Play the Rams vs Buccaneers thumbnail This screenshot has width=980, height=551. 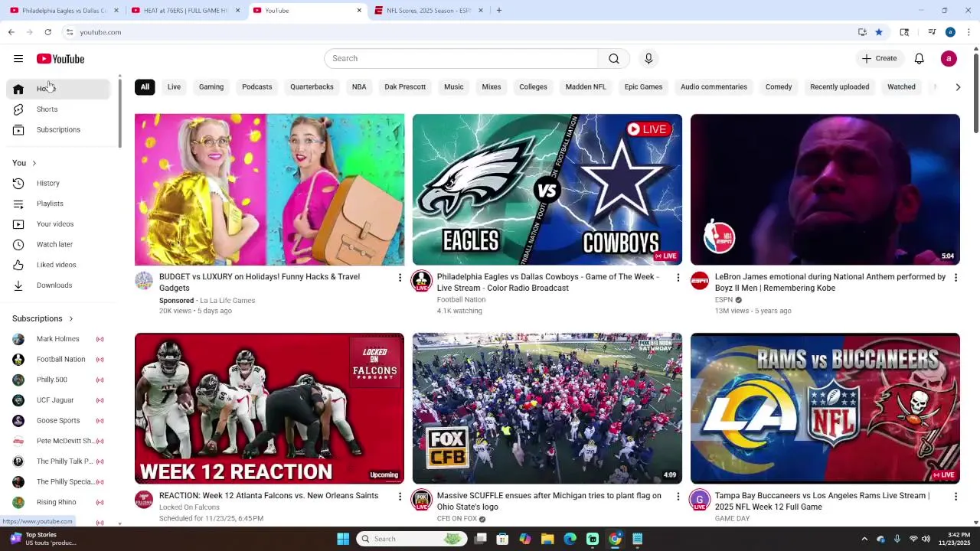pyautogui.click(x=825, y=409)
